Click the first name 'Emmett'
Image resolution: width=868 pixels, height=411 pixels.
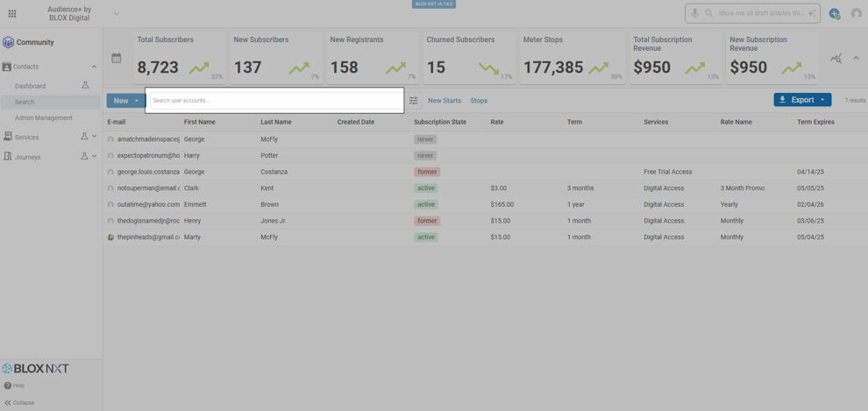click(x=195, y=205)
